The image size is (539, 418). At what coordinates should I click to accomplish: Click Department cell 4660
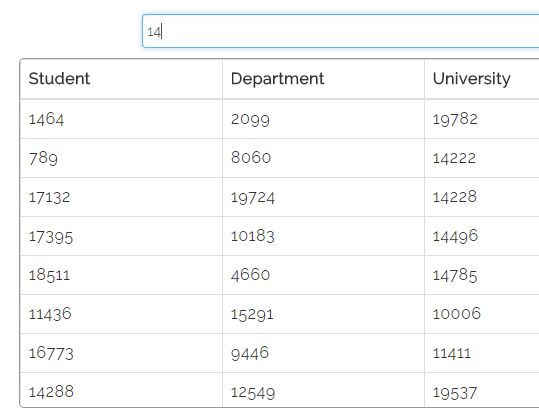pyautogui.click(x=323, y=275)
